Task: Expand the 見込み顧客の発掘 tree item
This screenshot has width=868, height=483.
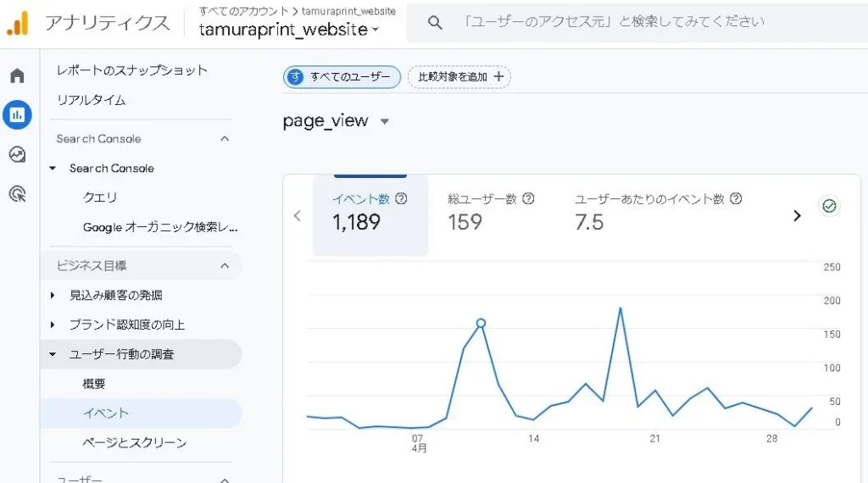Action: (x=53, y=296)
